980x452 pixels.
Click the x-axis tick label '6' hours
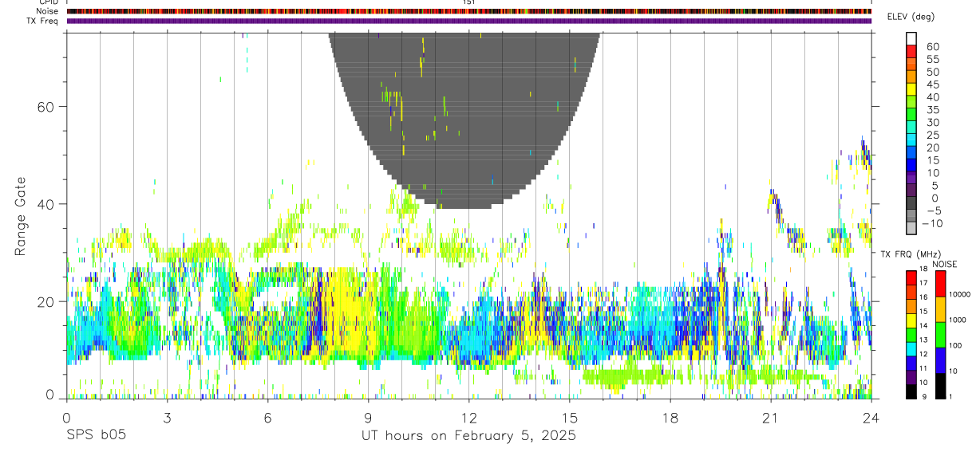267,418
